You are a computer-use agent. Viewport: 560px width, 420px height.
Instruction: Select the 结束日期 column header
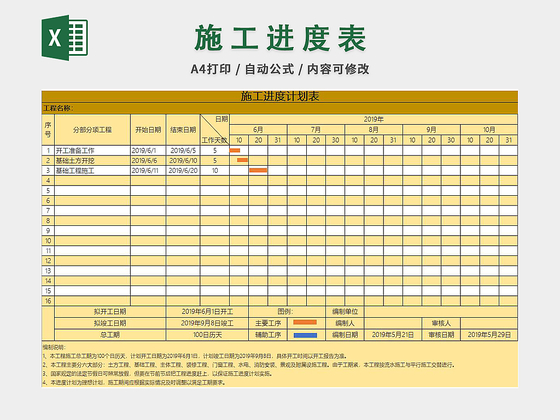183,130
